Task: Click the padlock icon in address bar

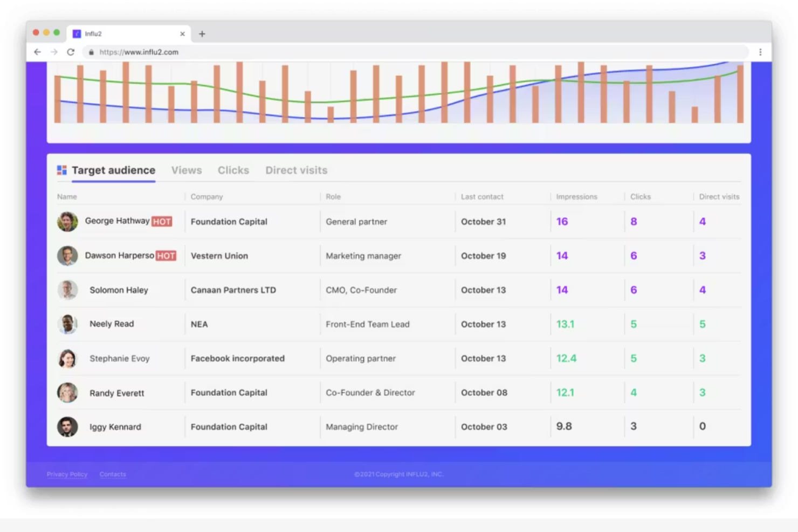Action: click(x=91, y=52)
